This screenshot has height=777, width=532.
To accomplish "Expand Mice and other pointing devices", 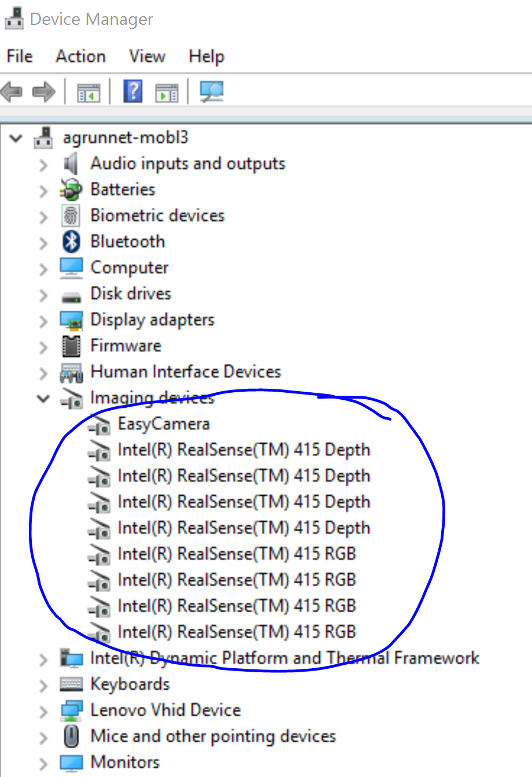I will click(43, 738).
